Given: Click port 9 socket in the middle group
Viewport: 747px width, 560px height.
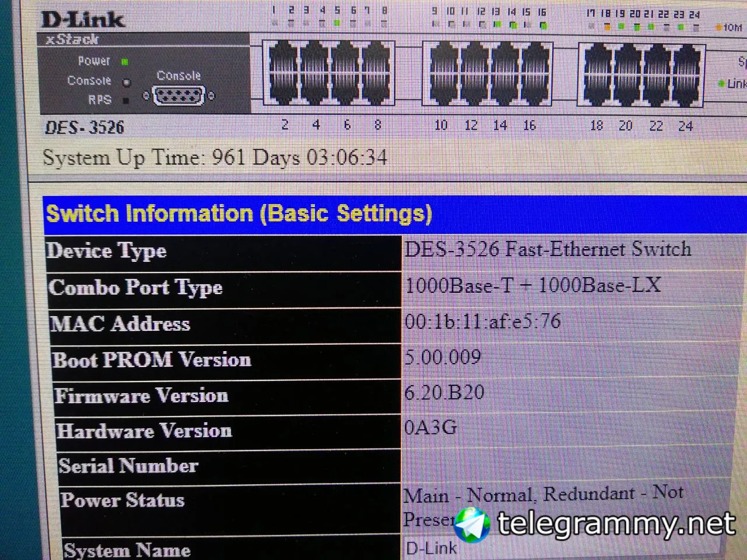Looking at the screenshot, I should point(444,58).
